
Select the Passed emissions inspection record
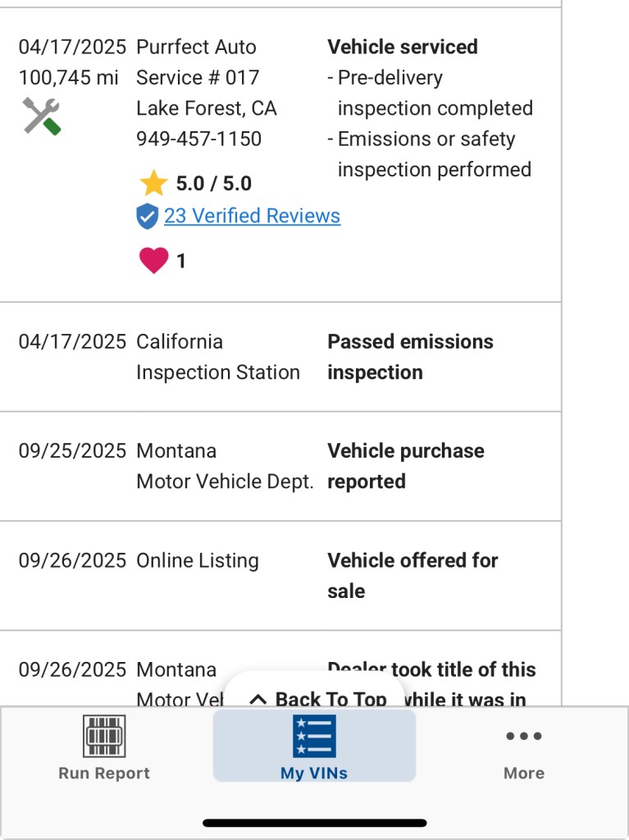(410, 357)
